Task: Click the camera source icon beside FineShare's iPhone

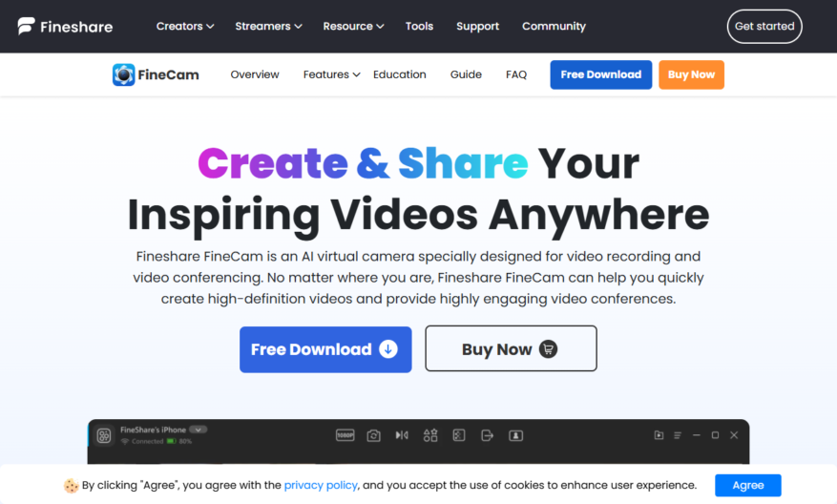Action: 104,435
